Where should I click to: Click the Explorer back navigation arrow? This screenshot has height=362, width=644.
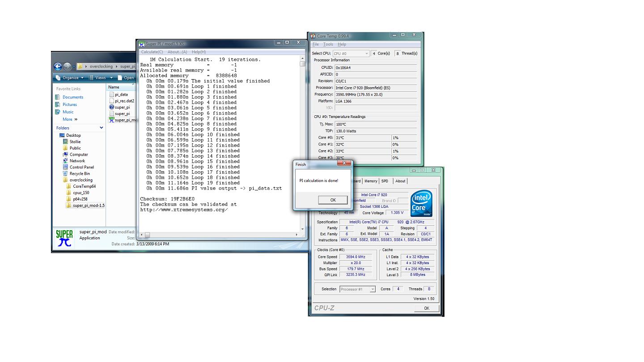click(57, 67)
